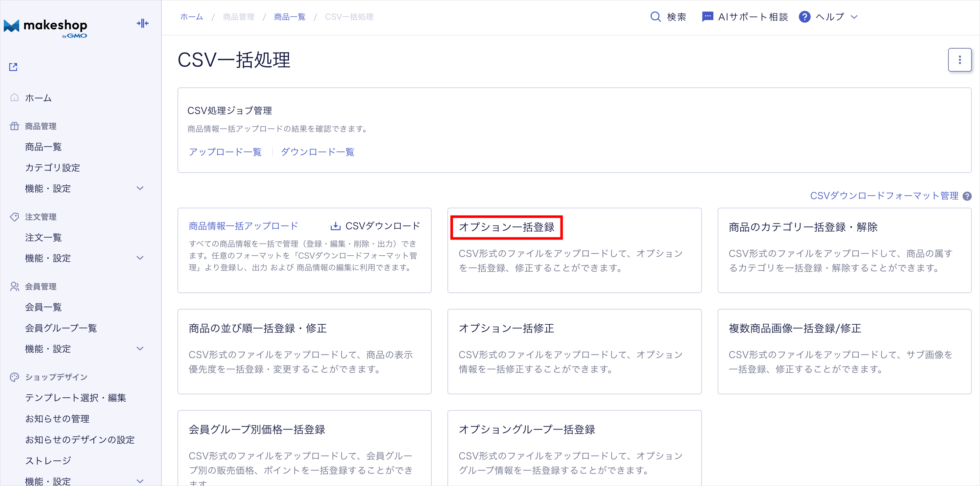The height and width of the screenshot is (486, 980).
Task: Click help icon beside CSVダウンロードフォーマット管理
Action: tap(967, 196)
